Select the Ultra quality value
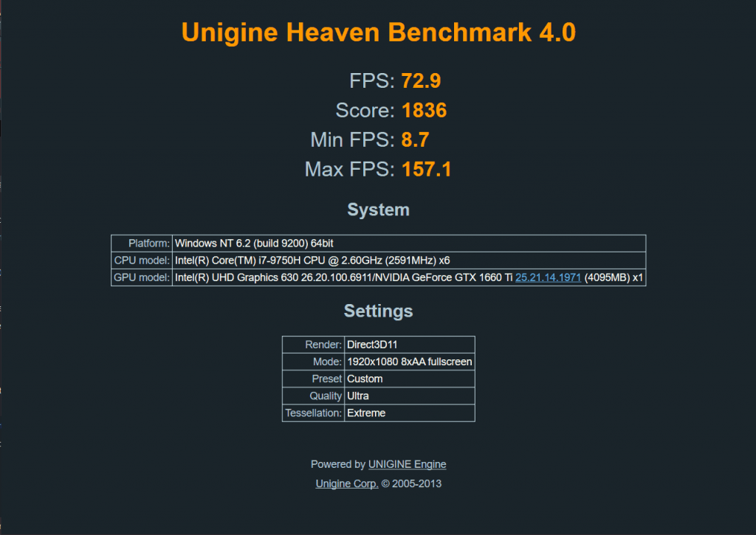Screen dimensions: 756x535 [410, 396]
